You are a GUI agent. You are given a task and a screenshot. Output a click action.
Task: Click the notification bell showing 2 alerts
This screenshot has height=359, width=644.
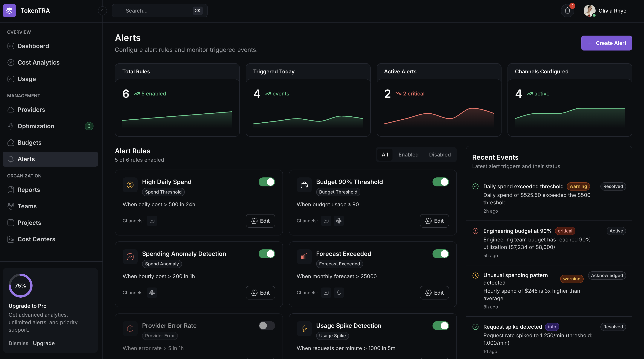tap(567, 11)
